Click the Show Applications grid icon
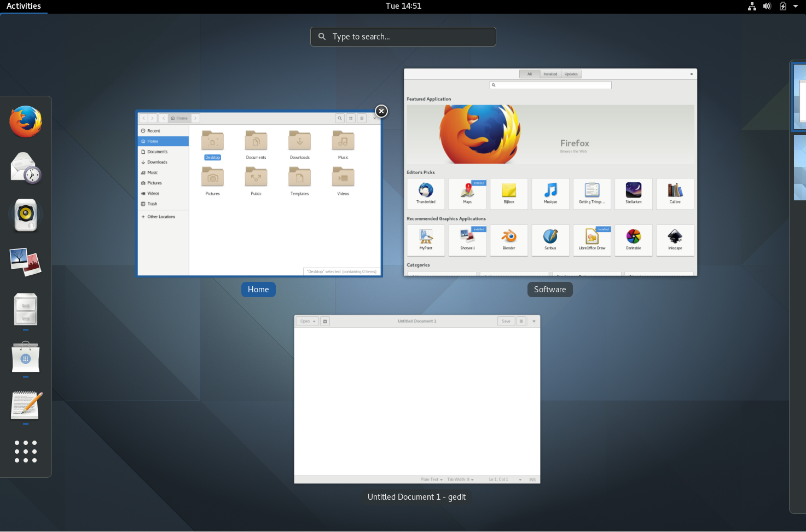The height and width of the screenshot is (532, 806). pyautogui.click(x=26, y=452)
